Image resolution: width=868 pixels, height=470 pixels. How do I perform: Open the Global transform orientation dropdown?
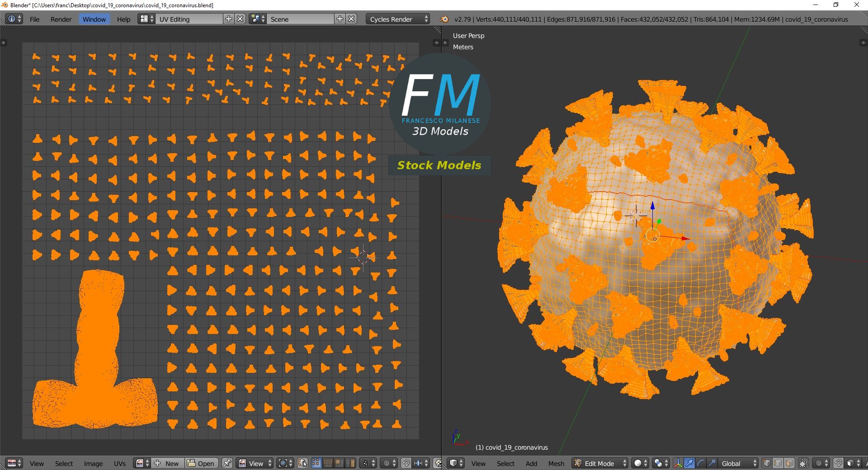click(738, 463)
